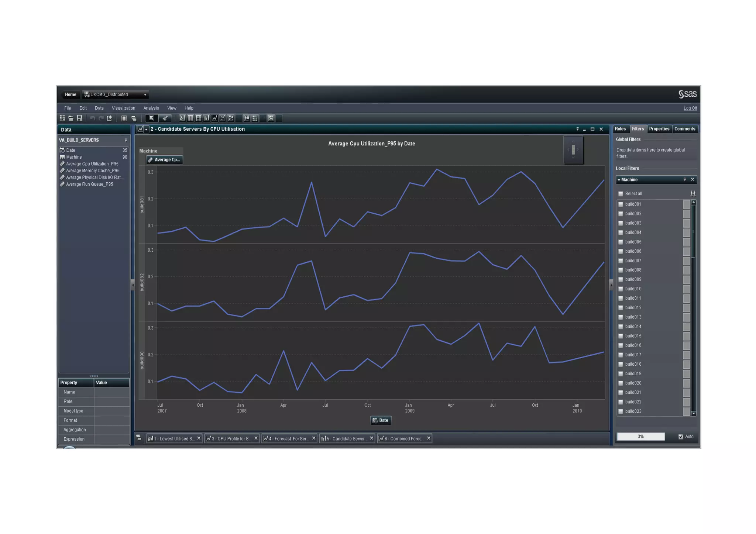Switch to the Properties tab

click(659, 129)
